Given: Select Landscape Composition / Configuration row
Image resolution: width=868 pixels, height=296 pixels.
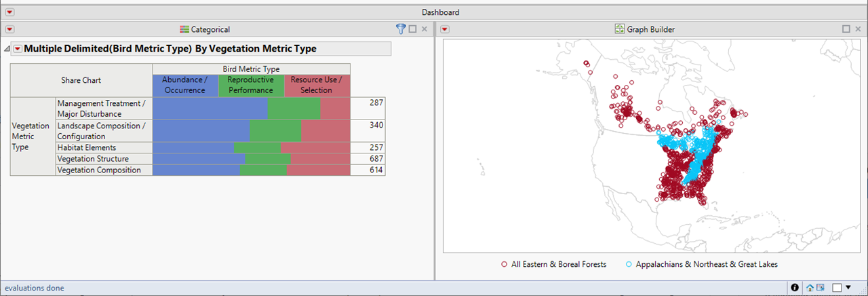Looking at the screenshot, I should click(104, 131).
